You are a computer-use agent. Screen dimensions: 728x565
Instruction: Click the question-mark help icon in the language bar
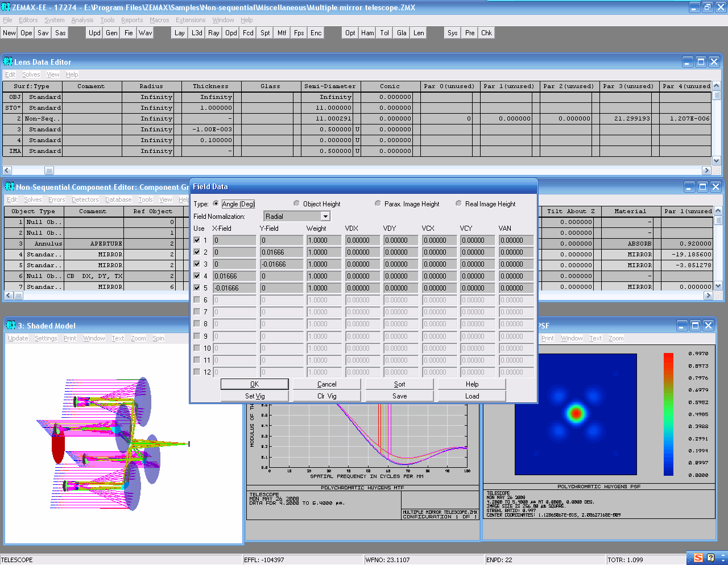click(x=710, y=558)
